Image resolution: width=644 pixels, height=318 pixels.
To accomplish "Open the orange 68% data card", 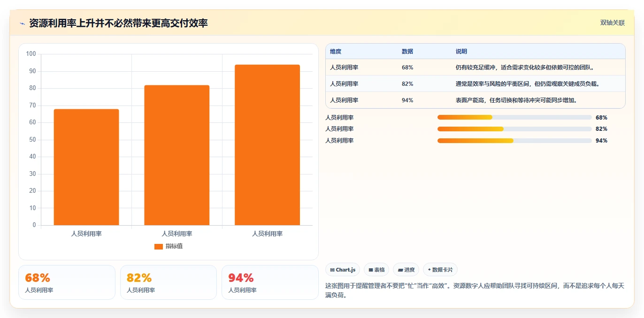I will tap(67, 282).
